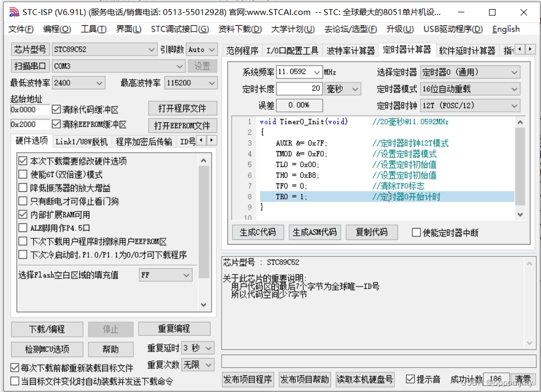Viewport: 541px width, 392px height.
Task: Click hardware options list scroll-down arrow
Action: pyautogui.click(x=204, y=305)
